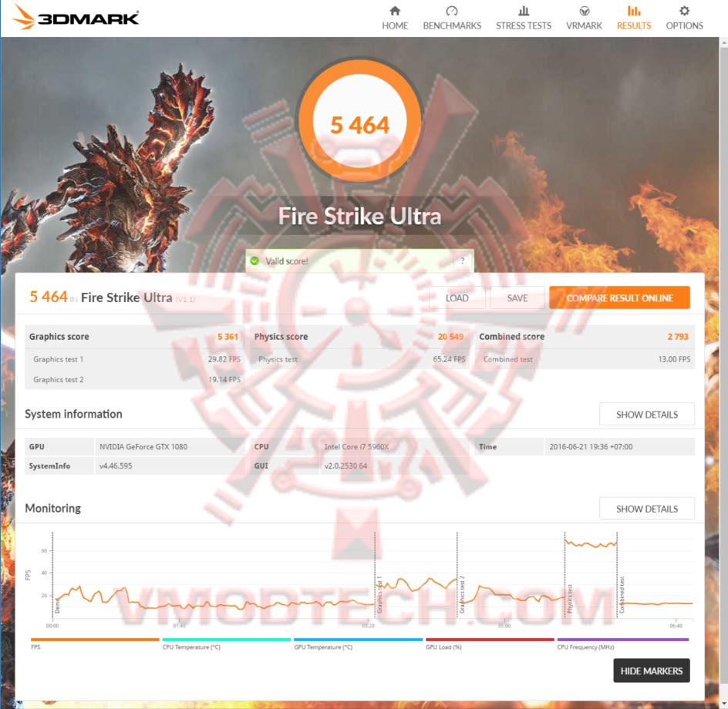Toggle GPU Temperature blue legend line
The height and width of the screenshot is (709, 728).
pos(358,640)
